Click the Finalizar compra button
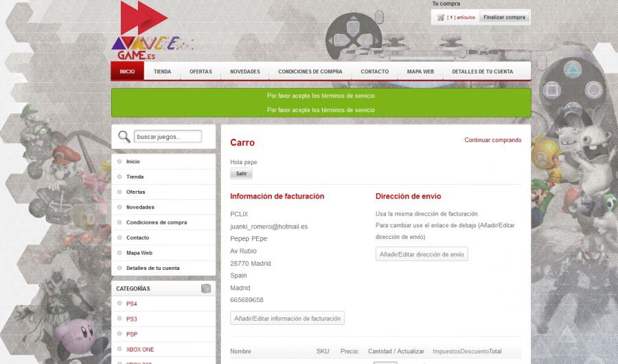The image size is (618, 364). click(504, 17)
